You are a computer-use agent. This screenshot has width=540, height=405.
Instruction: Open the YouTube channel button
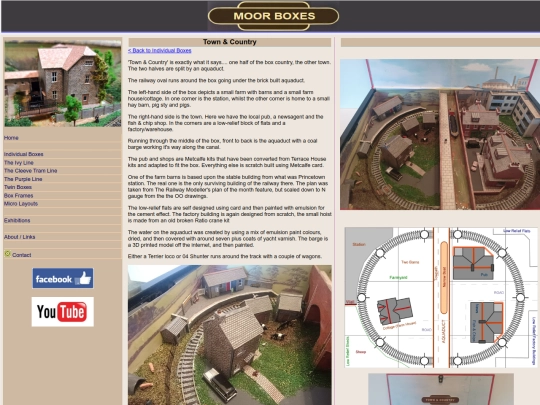[x=63, y=312]
